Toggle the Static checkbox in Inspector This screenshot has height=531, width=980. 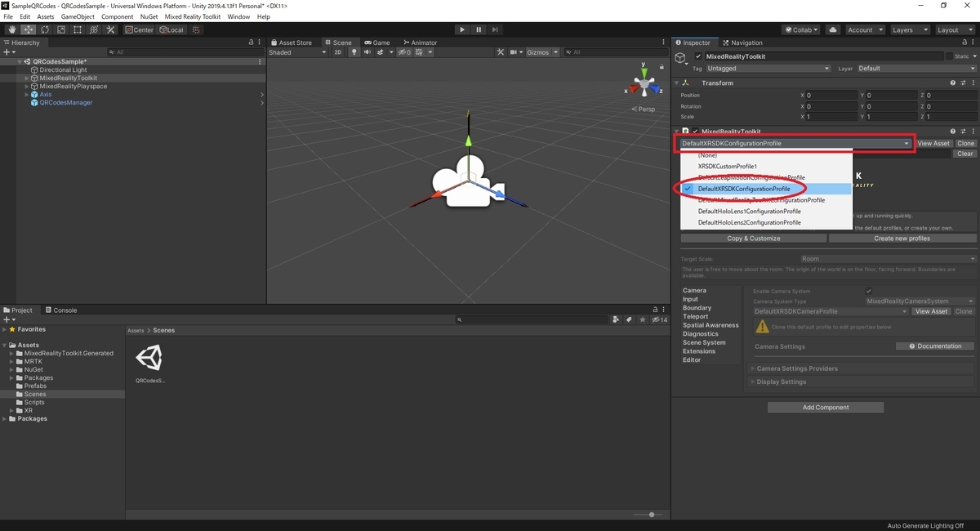[x=949, y=56]
